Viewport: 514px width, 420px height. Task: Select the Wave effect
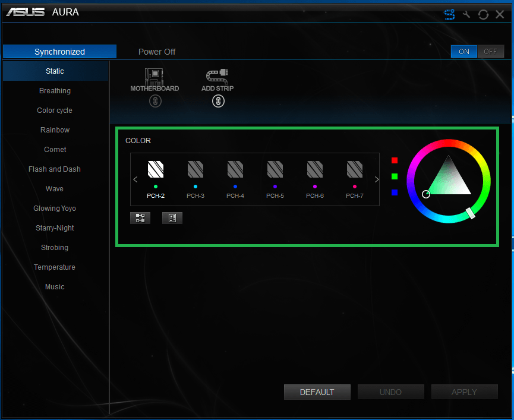(x=55, y=189)
